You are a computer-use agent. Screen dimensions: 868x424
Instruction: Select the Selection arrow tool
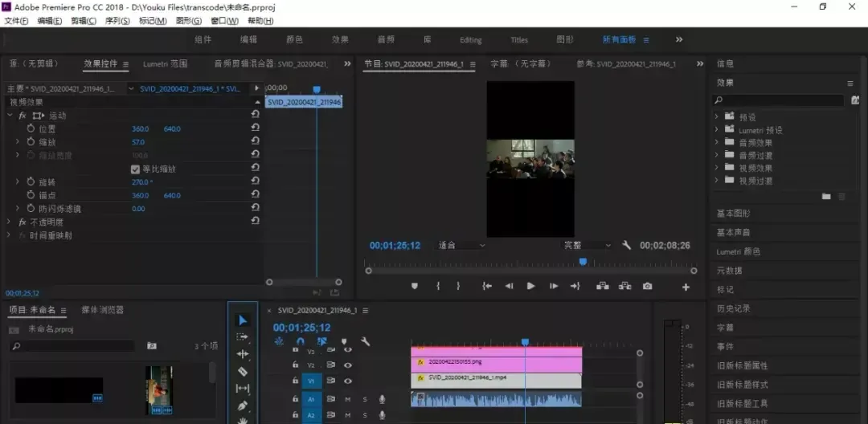(243, 320)
